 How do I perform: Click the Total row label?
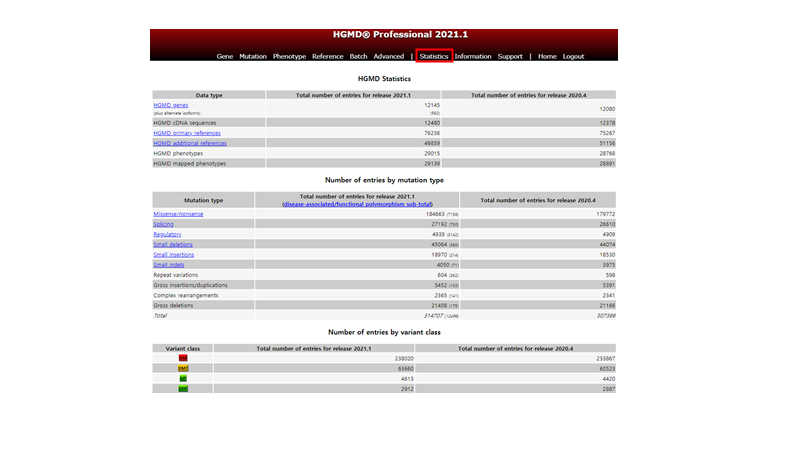coord(160,316)
